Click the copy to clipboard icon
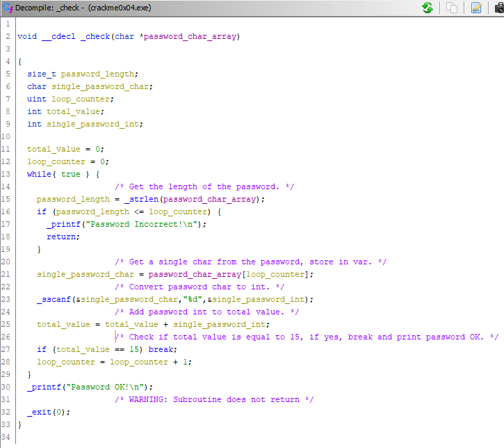504x448 pixels. pyautogui.click(x=452, y=8)
